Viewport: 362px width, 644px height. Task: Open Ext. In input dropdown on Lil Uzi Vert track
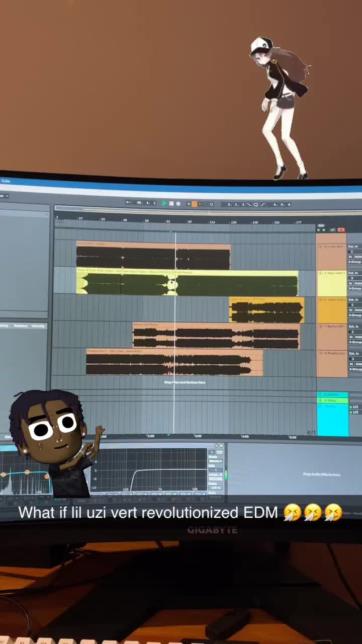click(355, 247)
